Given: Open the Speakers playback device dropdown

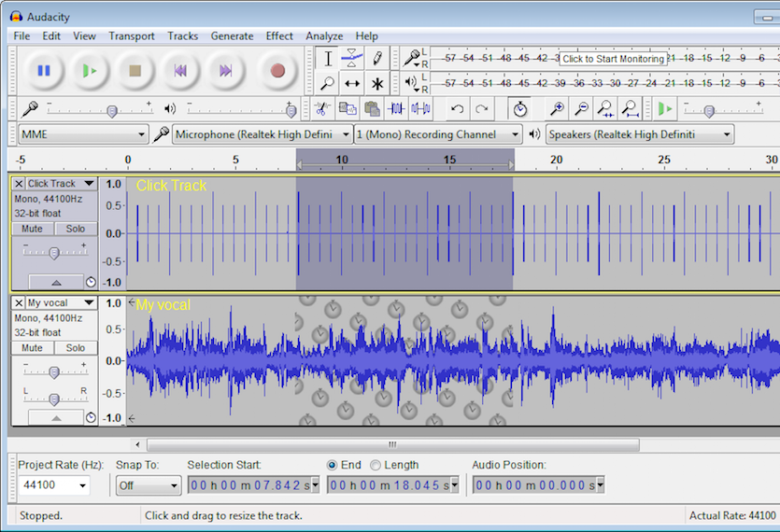Looking at the screenshot, I should [x=640, y=134].
